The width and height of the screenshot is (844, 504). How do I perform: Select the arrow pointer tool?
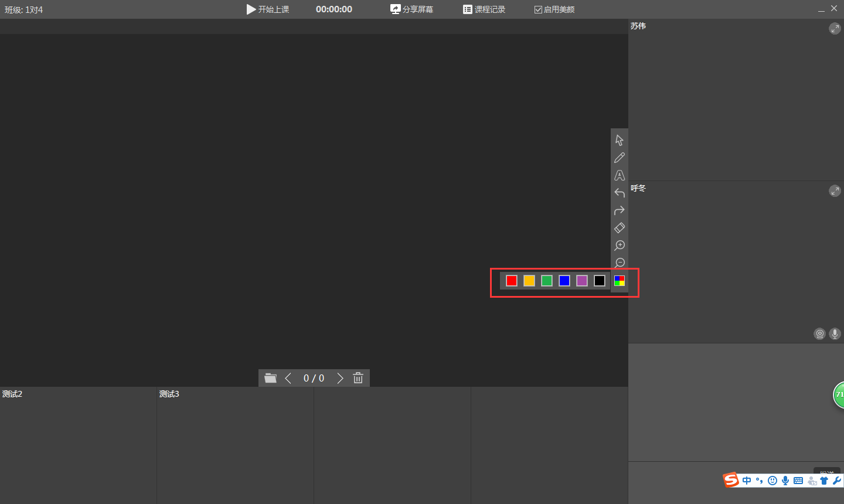pyautogui.click(x=620, y=140)
